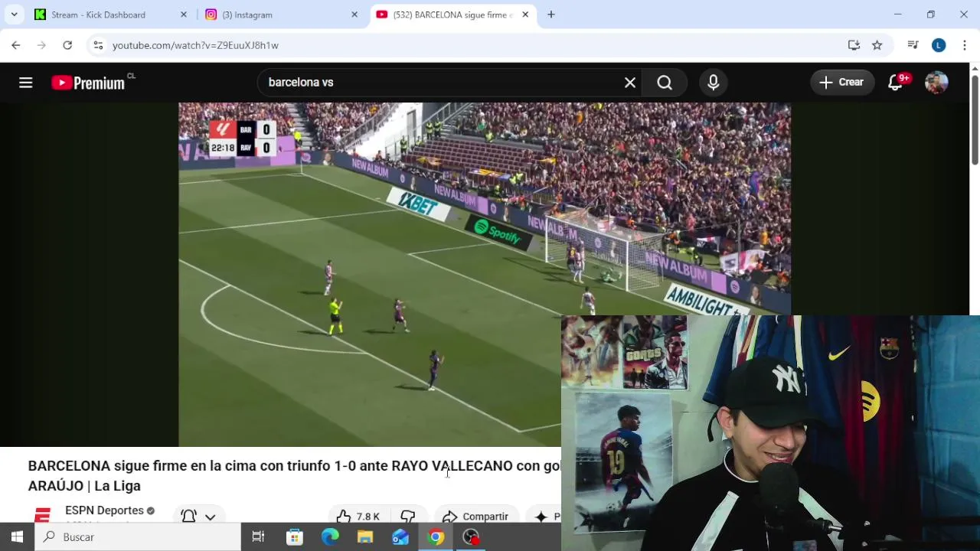Bookmark this page with star icon

coord(877,45)
